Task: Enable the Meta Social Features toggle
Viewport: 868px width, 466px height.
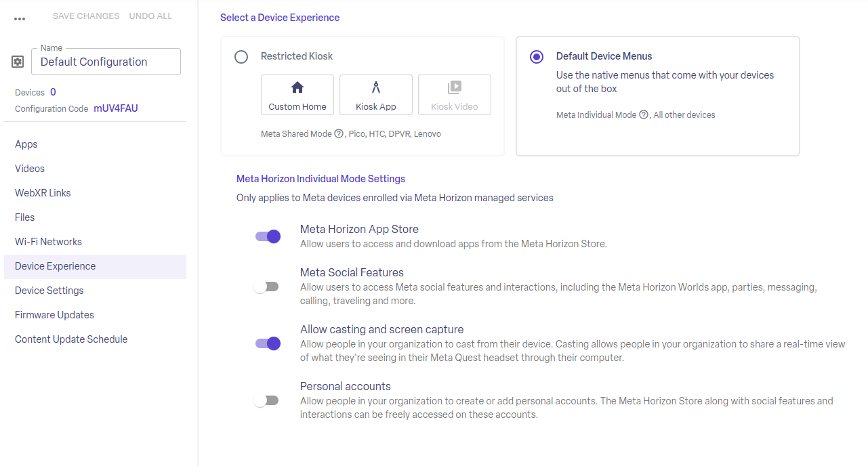Action: point(266,287)
